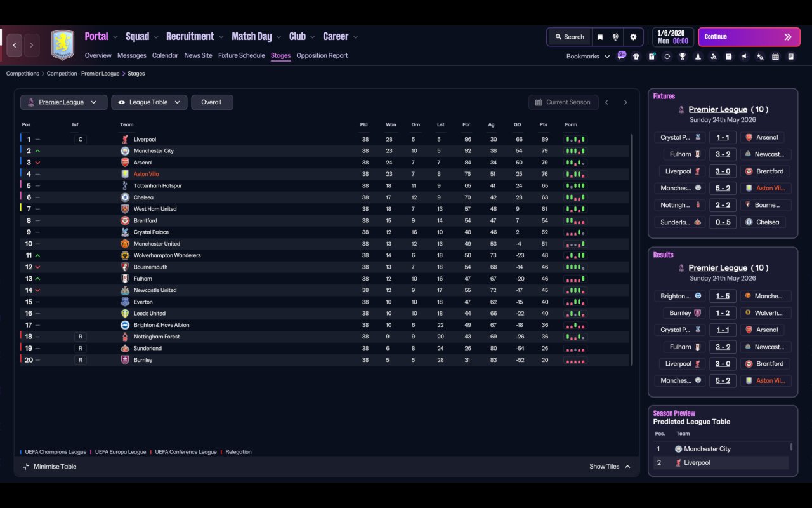812x508 pixels.
Task: Click the Liverpool badge in league table
Action: 125,139
